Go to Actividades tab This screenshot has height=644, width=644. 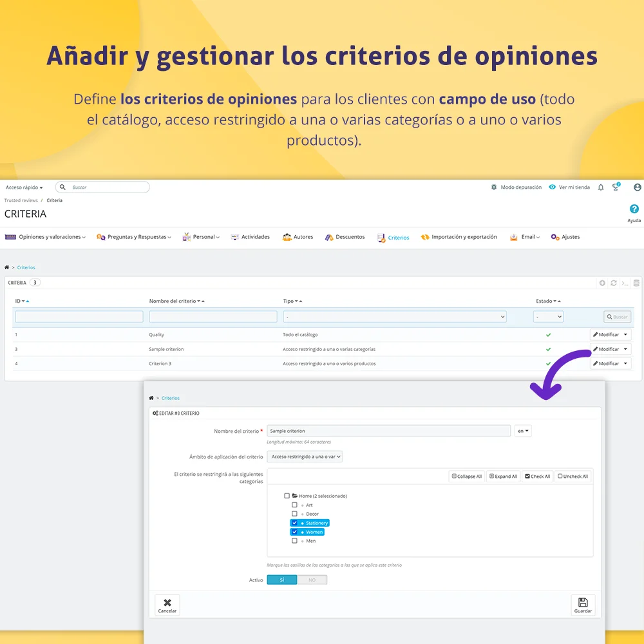coord(250,237)
